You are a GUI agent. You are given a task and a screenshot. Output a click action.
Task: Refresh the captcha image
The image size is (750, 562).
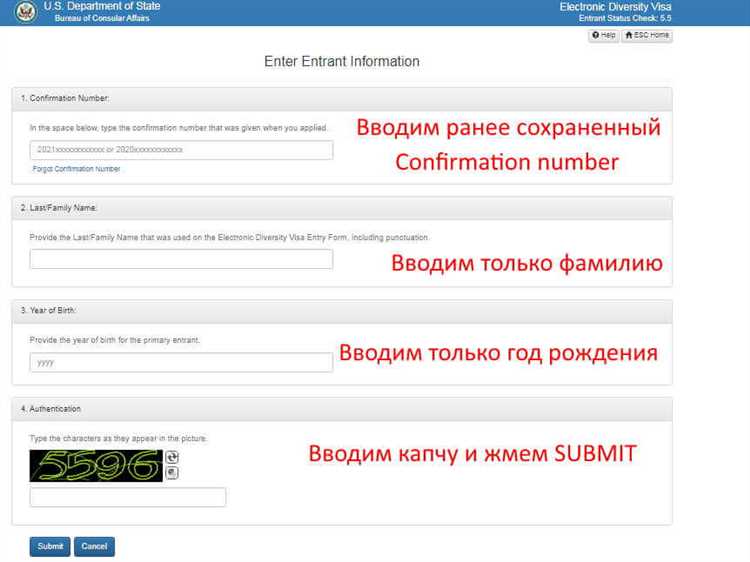[x=172, y=458]
